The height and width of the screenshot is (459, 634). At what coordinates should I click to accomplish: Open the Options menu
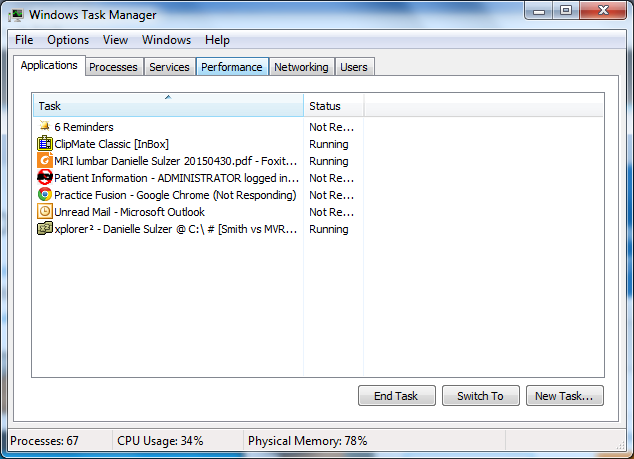click(x=68, y=40)
